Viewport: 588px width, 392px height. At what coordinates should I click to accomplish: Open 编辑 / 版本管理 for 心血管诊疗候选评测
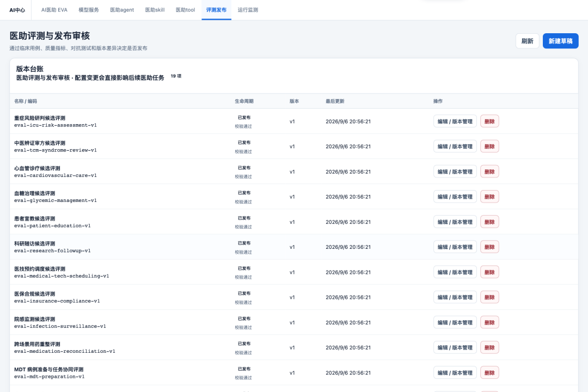(455, 171)
